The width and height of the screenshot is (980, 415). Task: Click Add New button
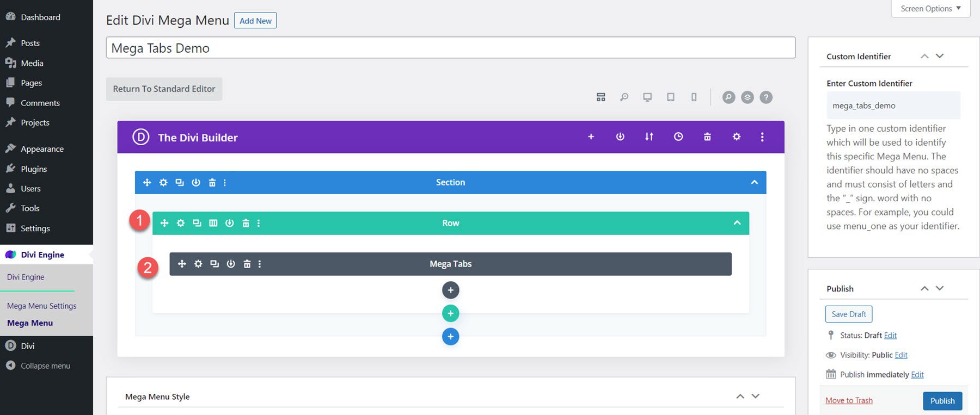[255, 21]
